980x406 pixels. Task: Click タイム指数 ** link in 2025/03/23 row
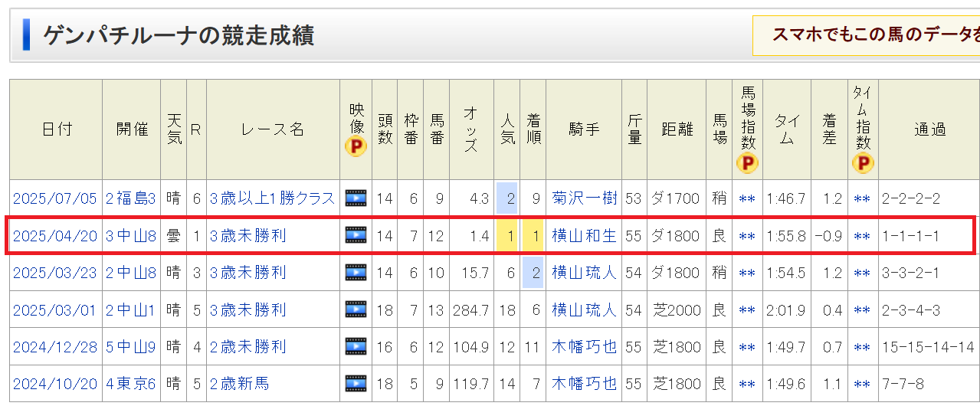862,273
